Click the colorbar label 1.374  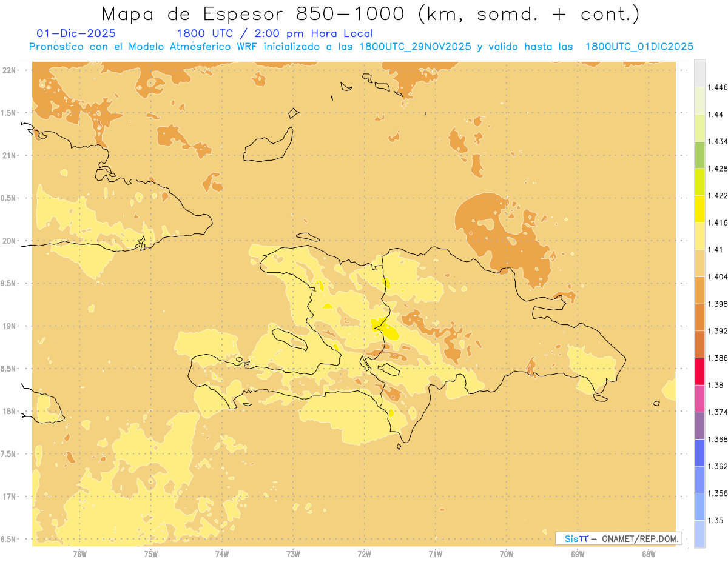[718, 412]
